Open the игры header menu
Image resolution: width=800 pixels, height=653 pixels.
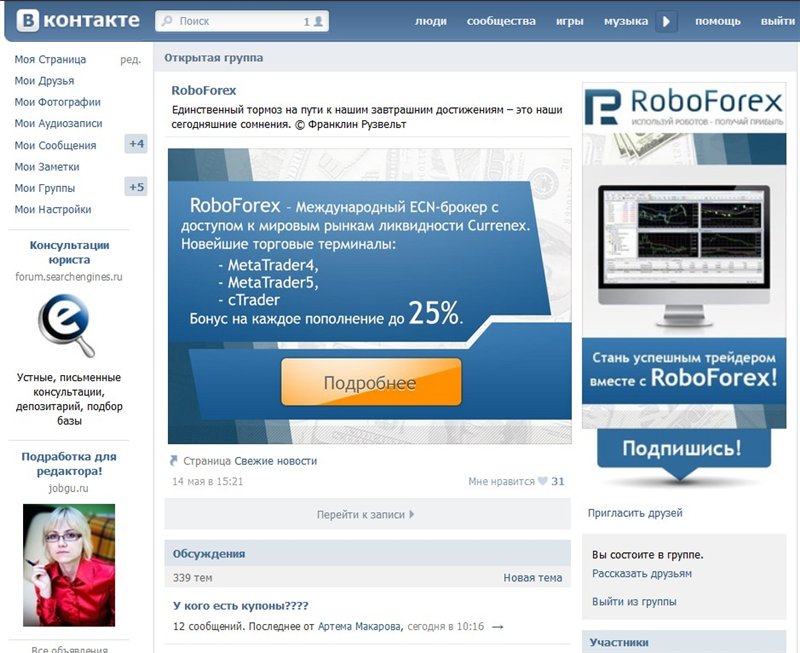pyautogui.click(x=569, y=21)
